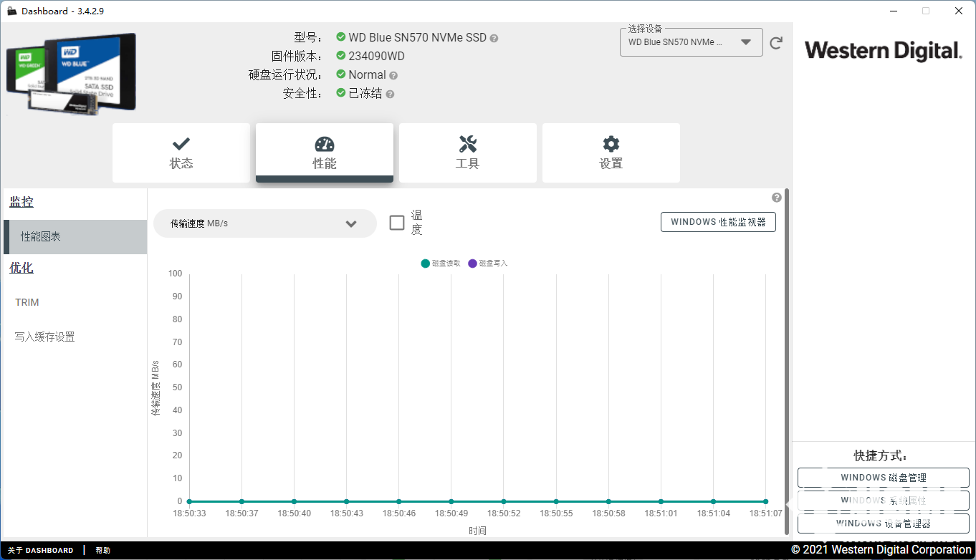Click the 2021 Western Digital Corporation copyright text

point(881,550)
